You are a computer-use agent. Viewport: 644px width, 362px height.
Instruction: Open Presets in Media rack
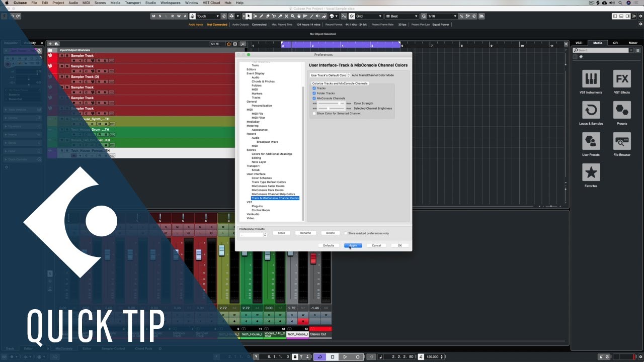[622, 110]
